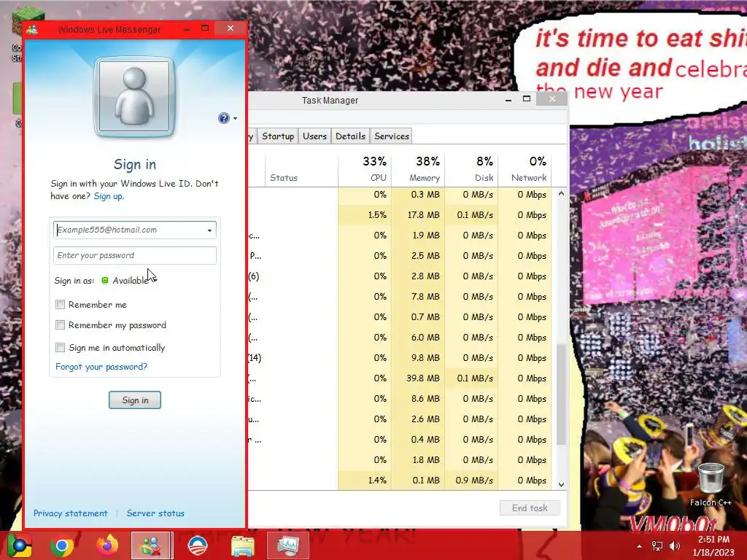
Task: Click the Sign in button
Action: point(135,400)
